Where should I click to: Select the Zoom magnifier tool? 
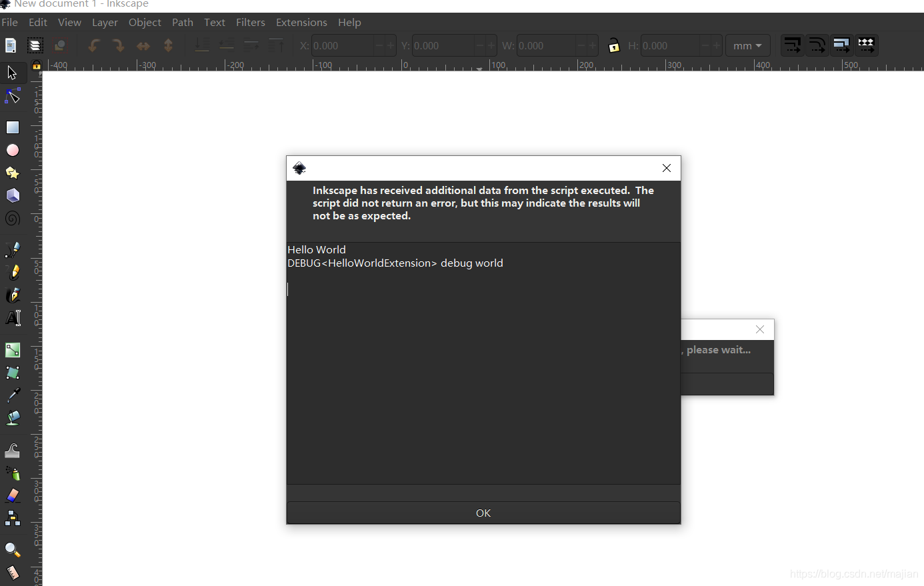point(12,549)
